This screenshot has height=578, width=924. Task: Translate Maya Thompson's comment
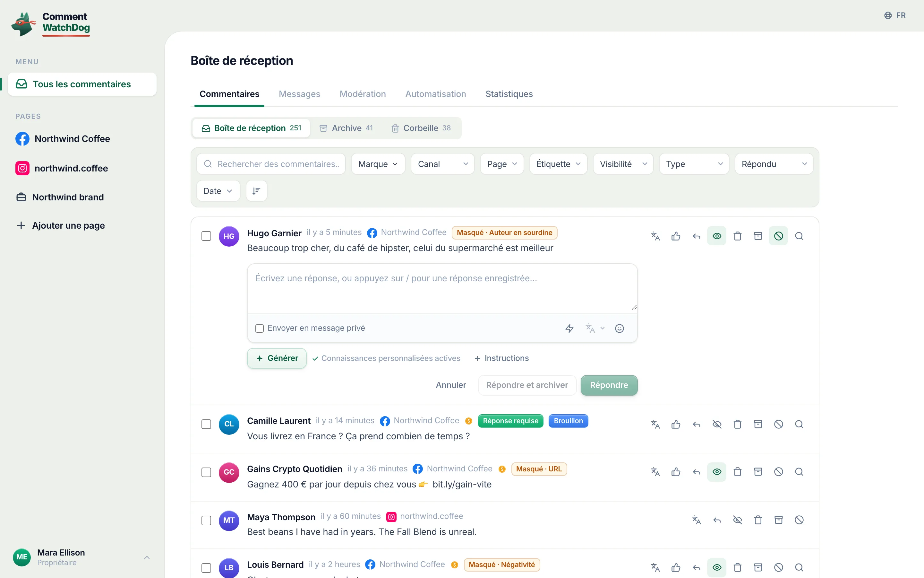697,520
